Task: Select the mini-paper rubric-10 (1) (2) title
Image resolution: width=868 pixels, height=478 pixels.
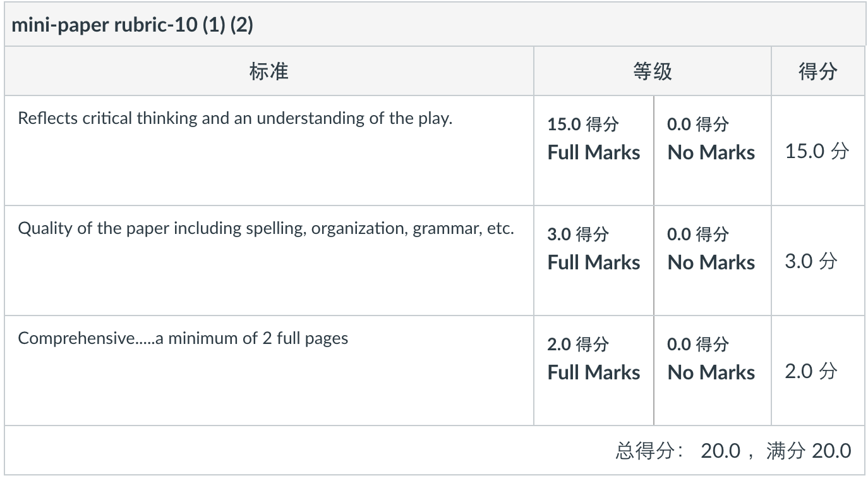Action: (132, 27)
